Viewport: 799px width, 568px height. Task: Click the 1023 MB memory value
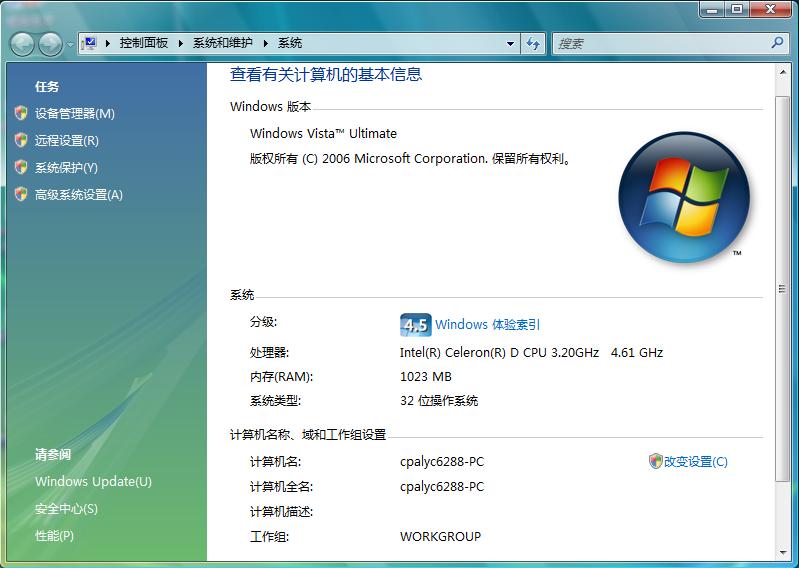[x=426, y=376]
